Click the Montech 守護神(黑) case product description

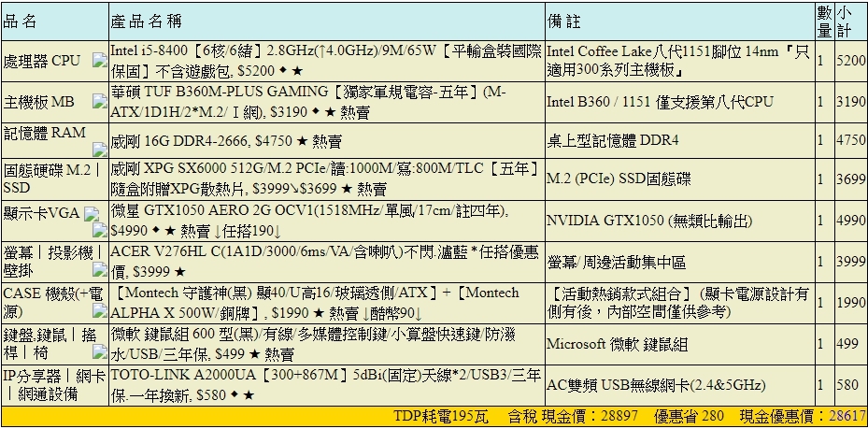(315, 302)
